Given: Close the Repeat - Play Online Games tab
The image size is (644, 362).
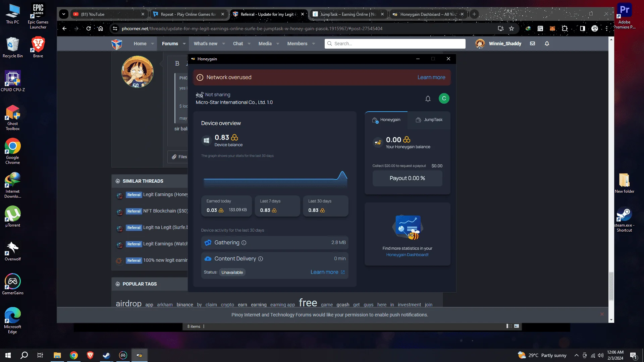Looking at the screenshot, I should [223, 14].
